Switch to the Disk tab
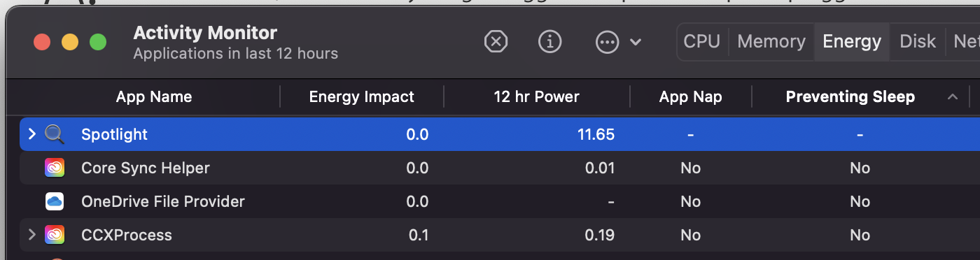 click(918, 42)
